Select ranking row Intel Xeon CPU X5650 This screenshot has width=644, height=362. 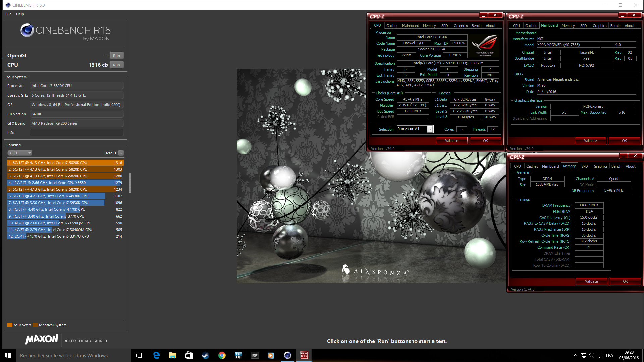tap(65, 183)
